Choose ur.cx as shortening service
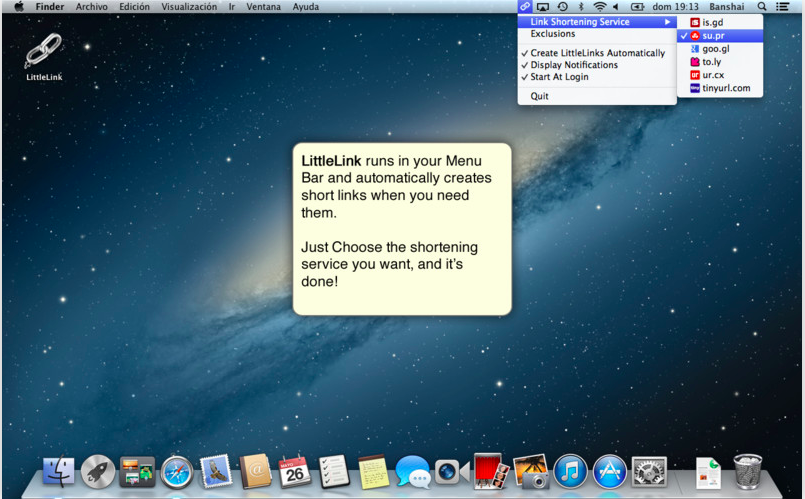This screenshot has height=499, width=805. pos(720,75)
